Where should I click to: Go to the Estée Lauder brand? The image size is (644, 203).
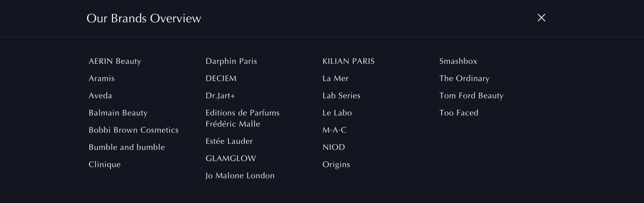coord(229,141)
